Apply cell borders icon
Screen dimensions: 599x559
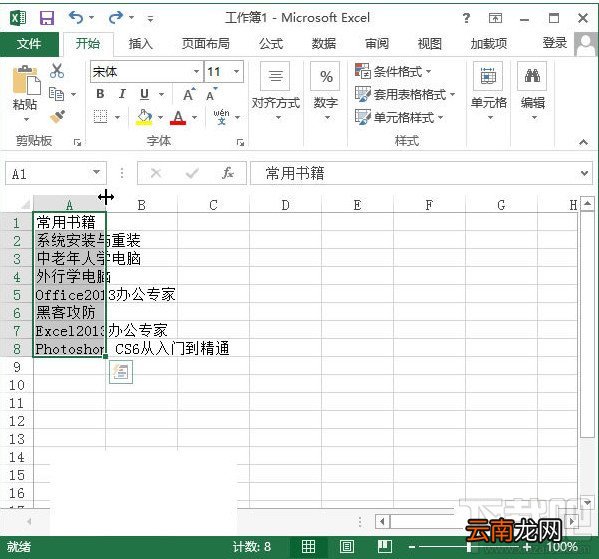click(x=100, y=117)
